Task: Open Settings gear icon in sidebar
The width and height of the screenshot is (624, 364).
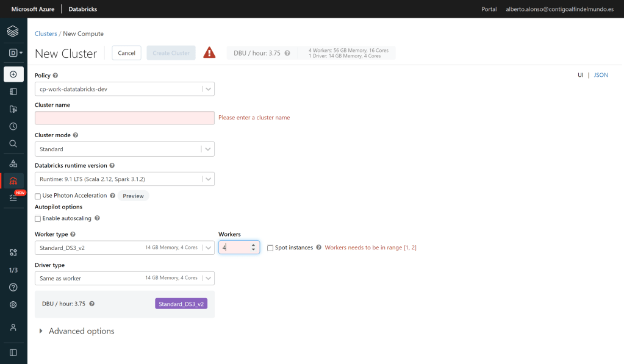Action: point(13,304)
